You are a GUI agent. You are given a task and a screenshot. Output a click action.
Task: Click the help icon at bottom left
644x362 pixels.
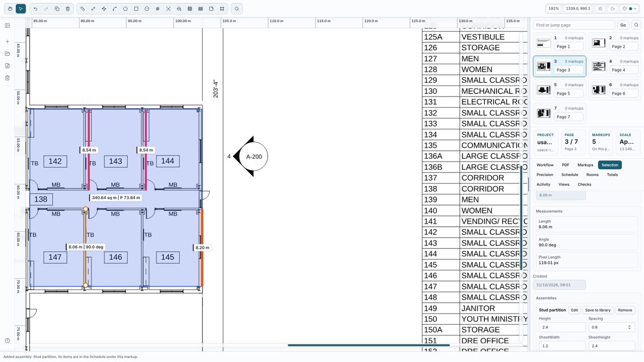point(8,341)
